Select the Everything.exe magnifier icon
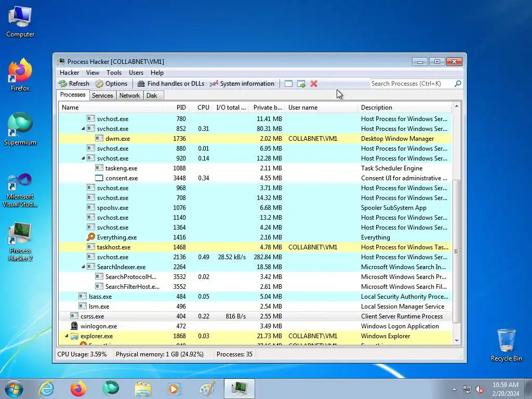 [x=91, y=237]
